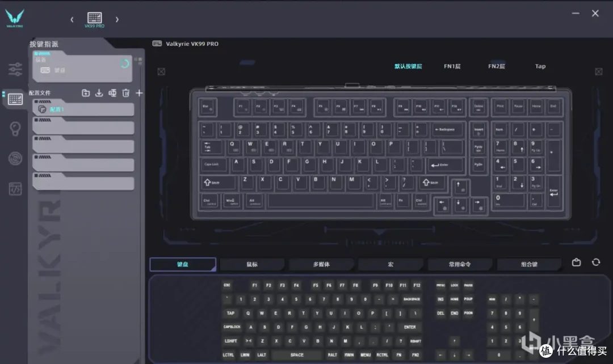
Task: Open the code script sidebar icon
Action: 15,189
